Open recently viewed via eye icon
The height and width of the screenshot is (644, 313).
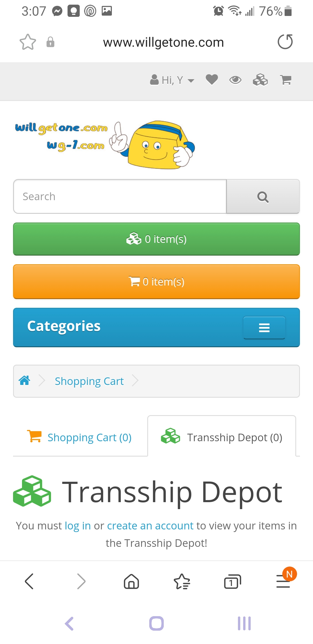[235, 80]
